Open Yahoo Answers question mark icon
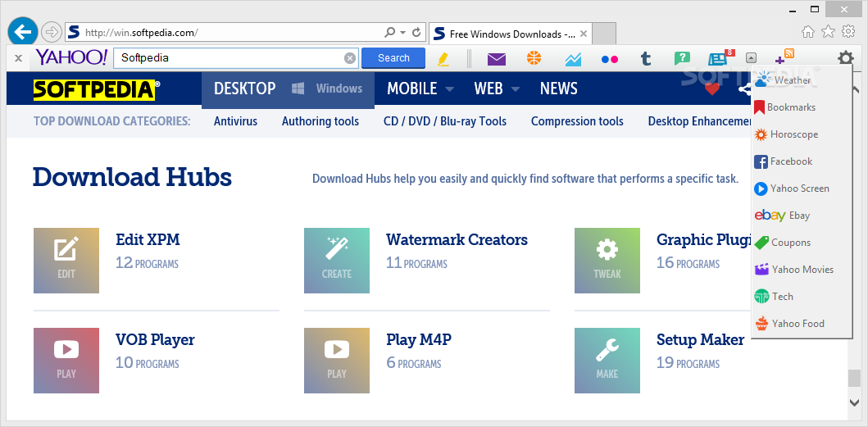Viewport: 868px width, 427px height. click(682, 58)
